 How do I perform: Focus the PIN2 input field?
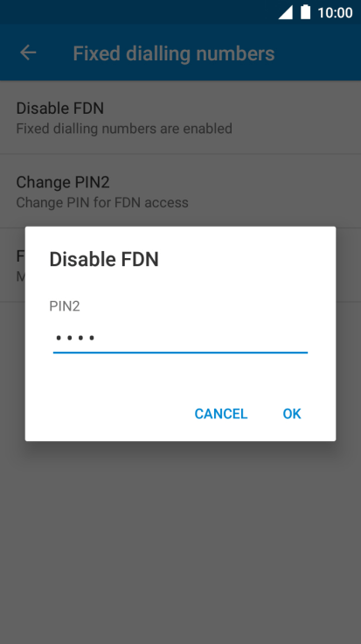180,339
